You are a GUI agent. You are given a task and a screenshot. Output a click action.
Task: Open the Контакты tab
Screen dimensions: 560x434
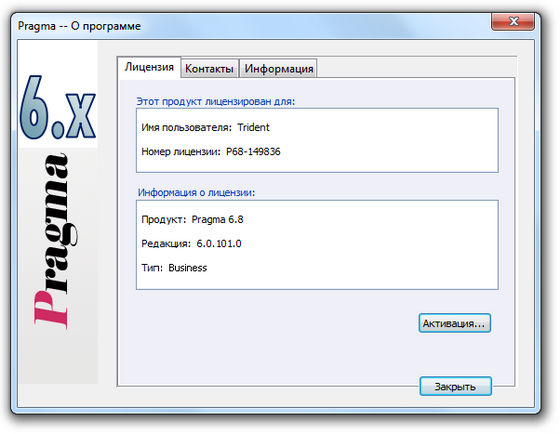pos(209,69)
